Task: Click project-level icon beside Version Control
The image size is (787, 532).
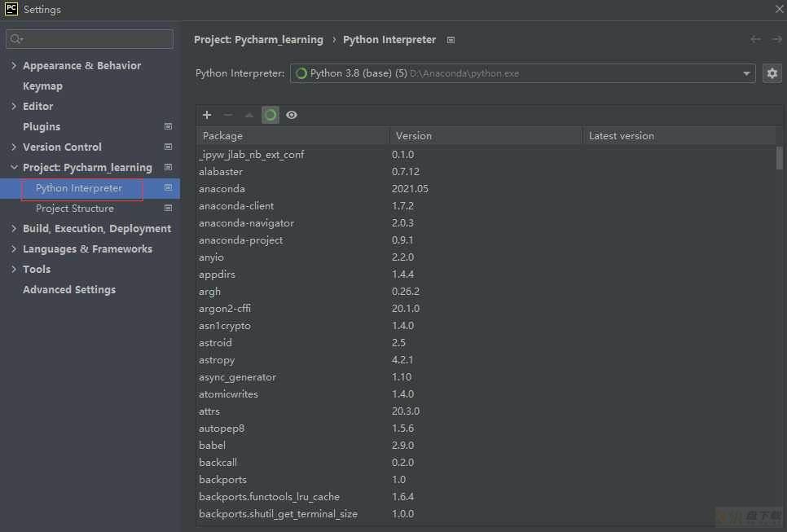Action: (168, 147)
